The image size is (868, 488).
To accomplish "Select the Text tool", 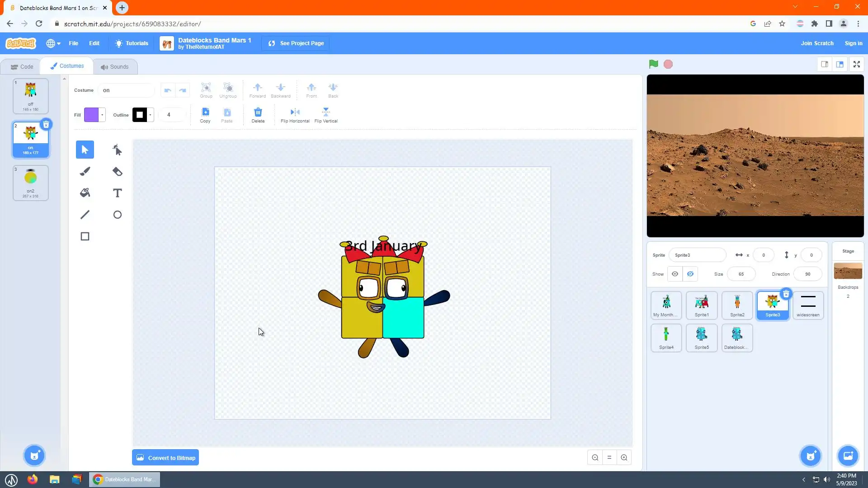I will tap(117, 193).
